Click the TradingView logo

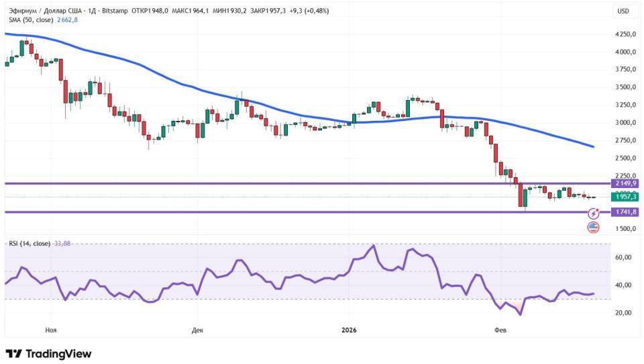[48, 353]
